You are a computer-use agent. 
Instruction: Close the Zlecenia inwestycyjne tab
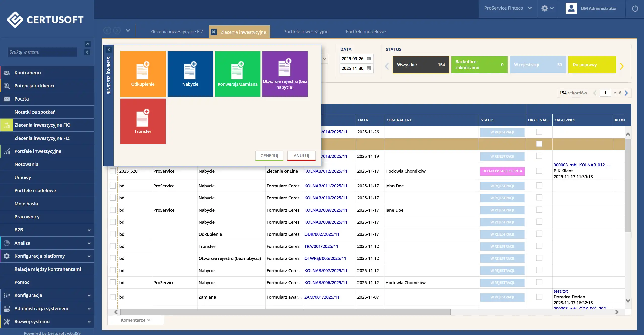point(214,32)
